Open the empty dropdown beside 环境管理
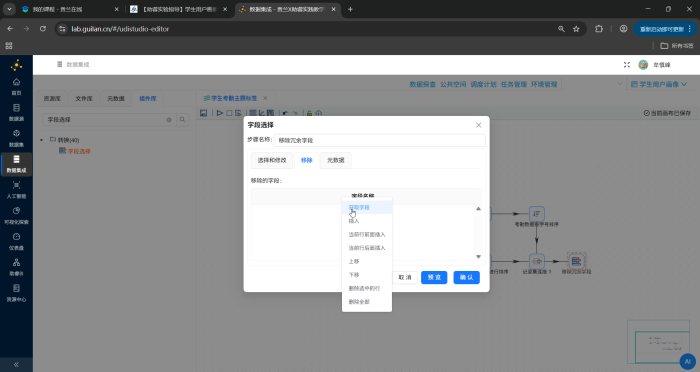 (x=593, y=84)
